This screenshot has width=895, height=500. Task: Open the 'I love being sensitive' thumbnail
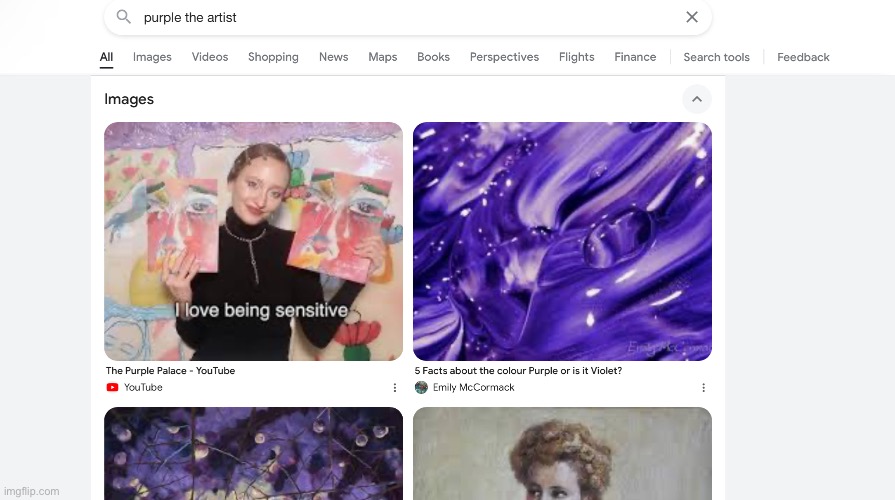coord(253,240)
